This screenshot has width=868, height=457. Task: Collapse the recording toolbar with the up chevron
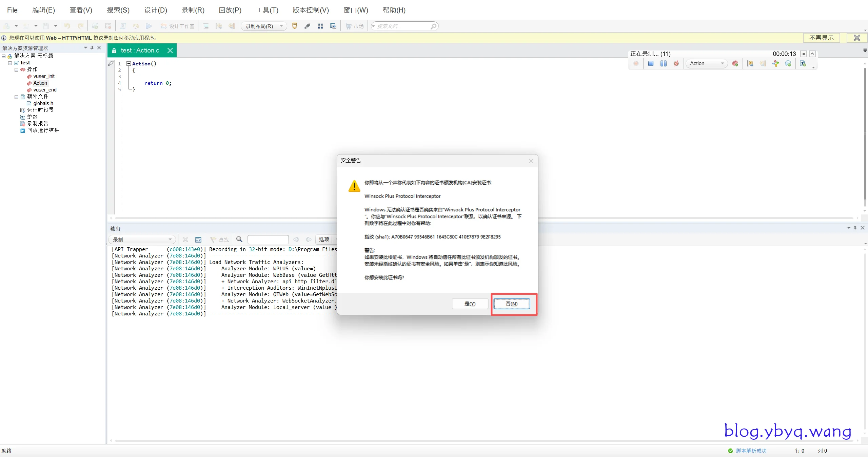click(x=812, y=54)
